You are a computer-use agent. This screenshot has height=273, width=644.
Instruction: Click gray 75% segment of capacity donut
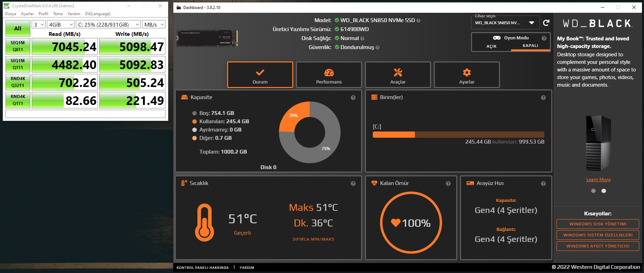tap(326, 148)
